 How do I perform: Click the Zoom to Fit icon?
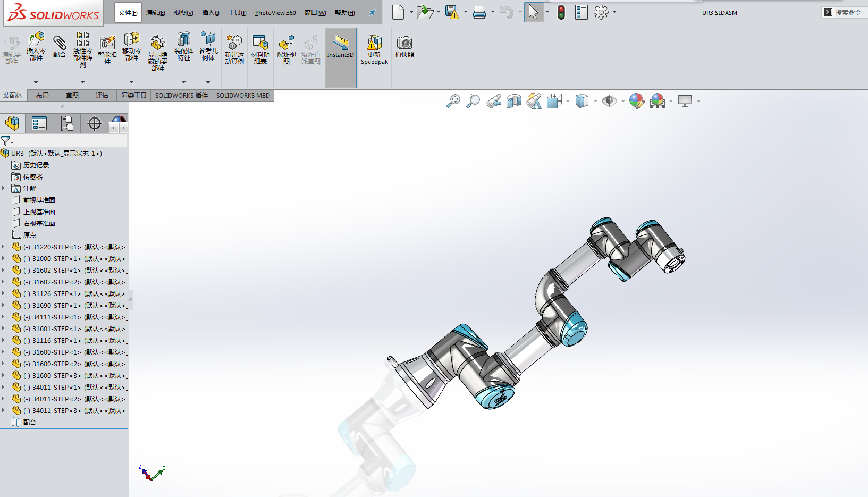453,101
